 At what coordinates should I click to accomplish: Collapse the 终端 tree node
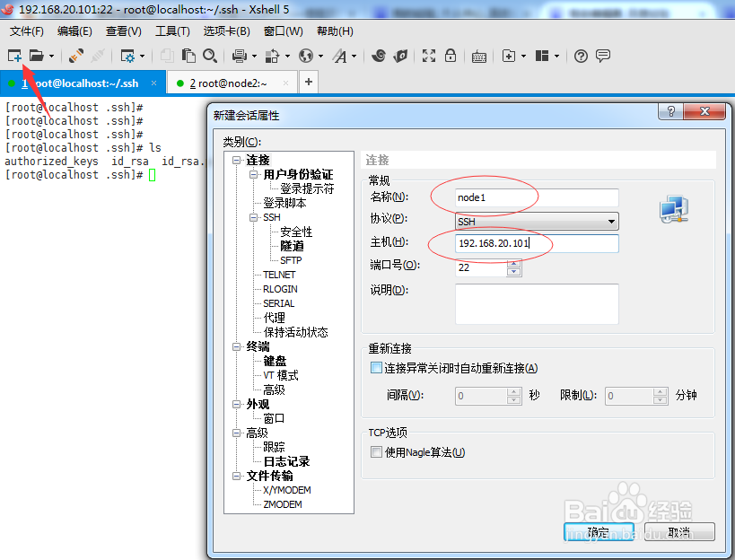(237, 346)
